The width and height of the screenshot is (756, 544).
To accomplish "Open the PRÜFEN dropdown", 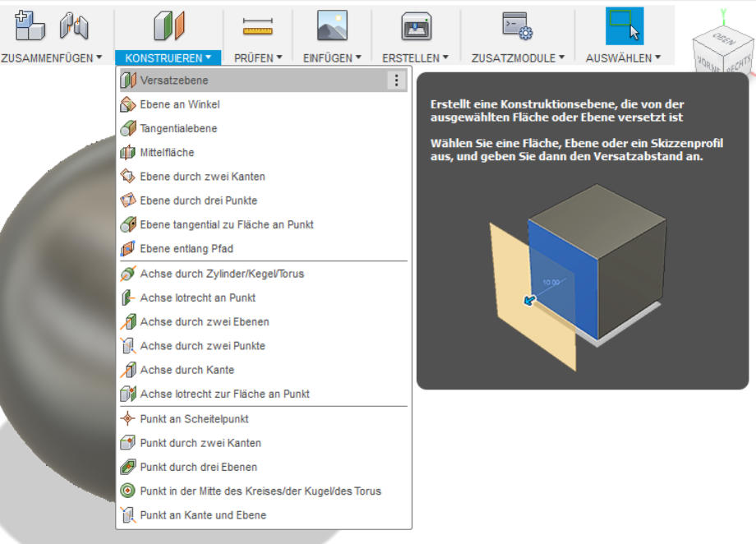I will pos(258,58).
